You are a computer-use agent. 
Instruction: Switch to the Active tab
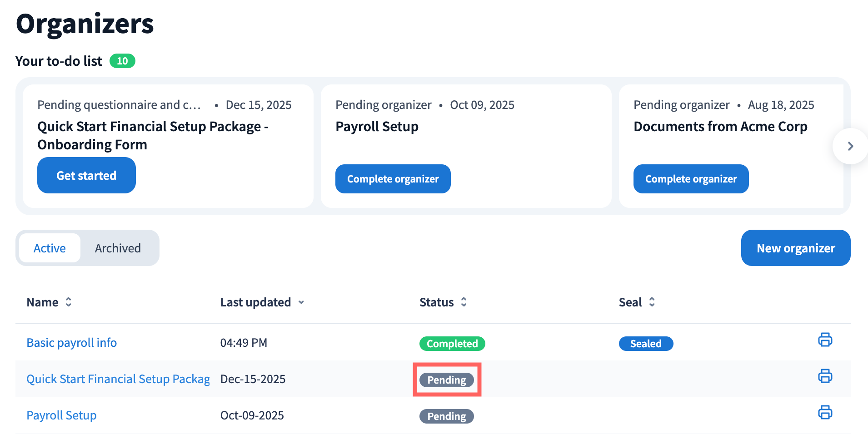pos(50,248)
